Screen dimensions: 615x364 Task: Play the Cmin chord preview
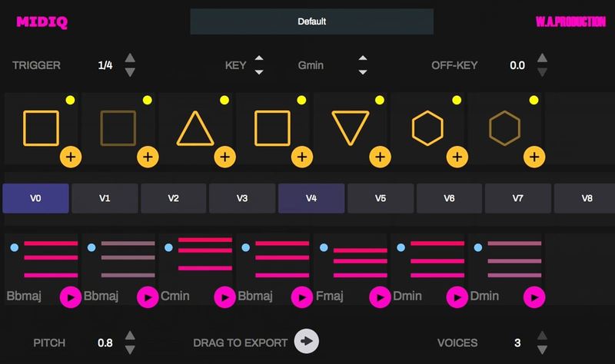click(224, 296)
